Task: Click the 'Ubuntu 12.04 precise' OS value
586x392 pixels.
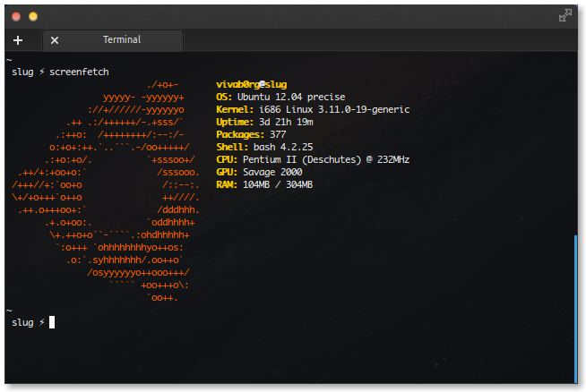Action: pyautogui.click(x=291, y=97)
